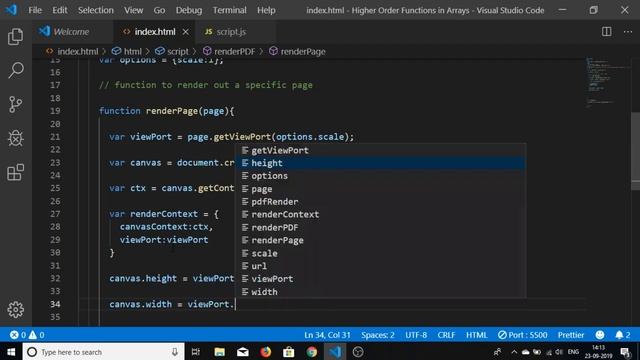640x360 pixels.
Task: Choose url suggestion in autocomplete
Action: point(381,266)
